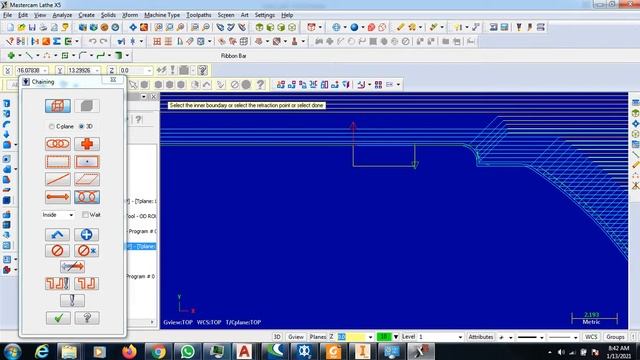This screenshot has width=640, height=360.
Task: Choose Chain method (linked loops icon)
Action: [x=58, y=144]
